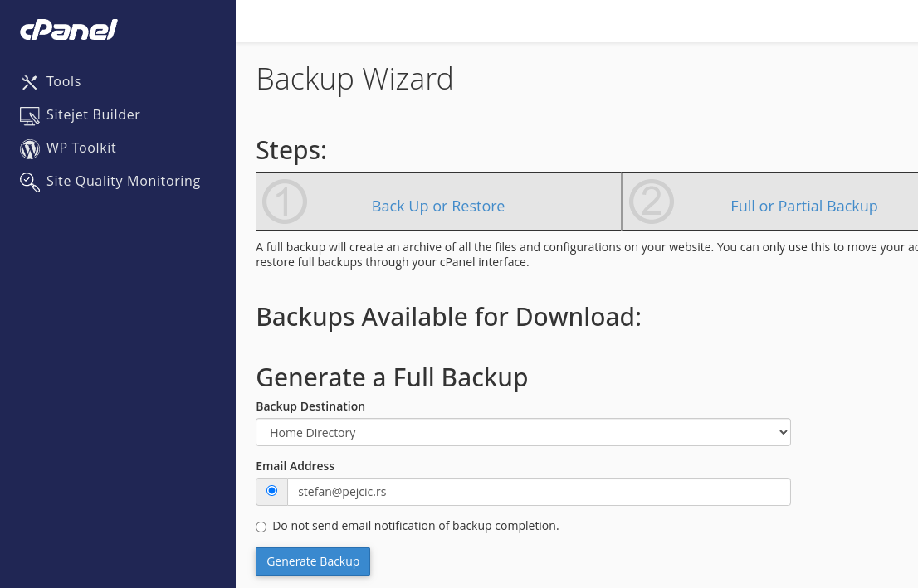Select the email address radio button
The image size is (918, 588).
[271, 491]
